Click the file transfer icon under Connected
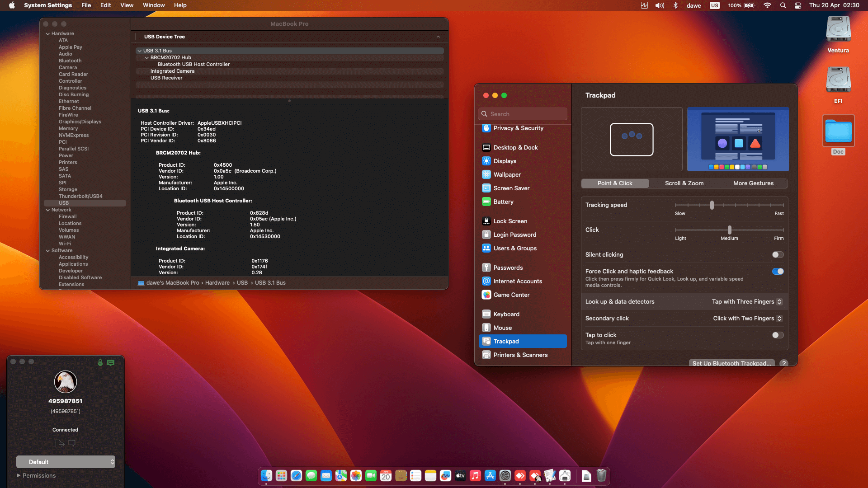This screenshot has height=488, width=868. click(60, 443)
